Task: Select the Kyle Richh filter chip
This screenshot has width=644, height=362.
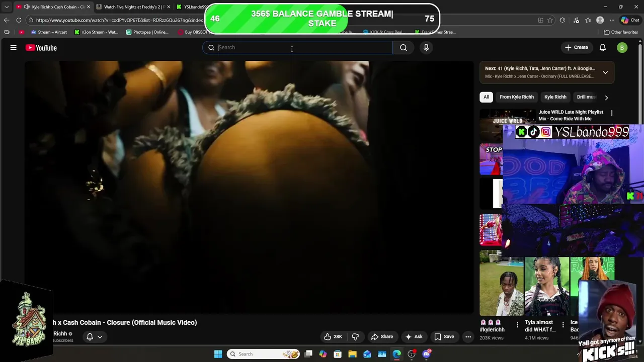Action: coord(555,97)
